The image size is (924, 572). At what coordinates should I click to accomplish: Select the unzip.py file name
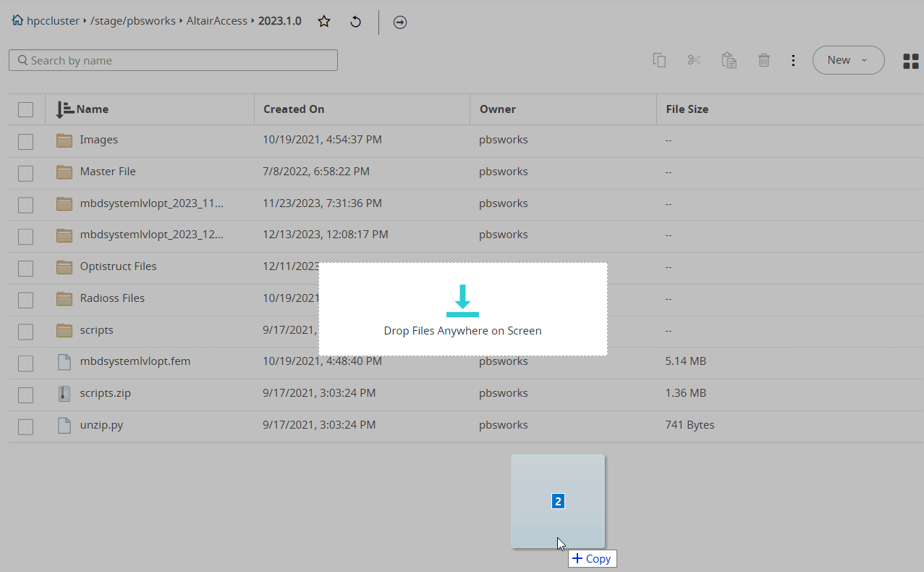101,425
